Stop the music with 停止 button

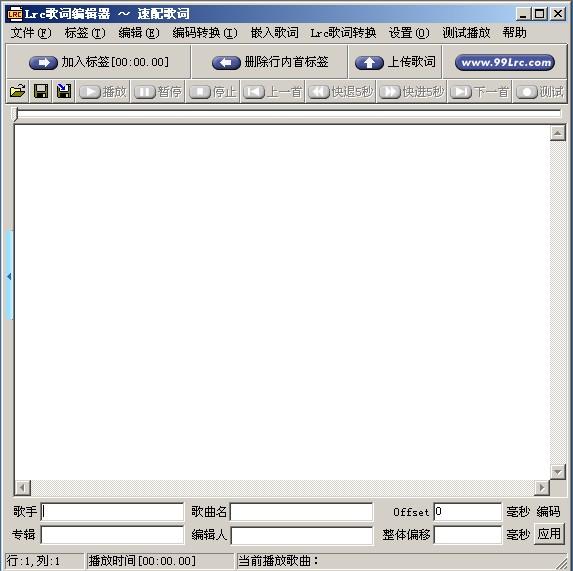(x=213, y=92)
